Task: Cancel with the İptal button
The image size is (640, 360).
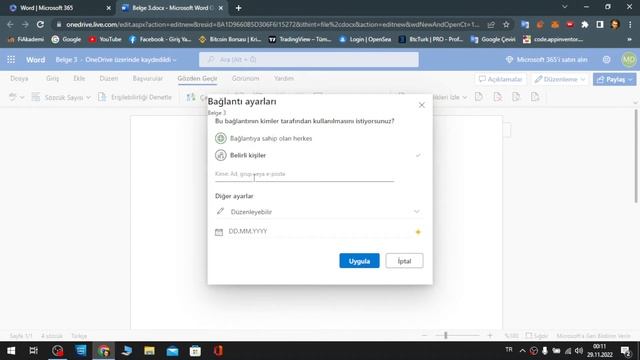Action: point(404,261)
